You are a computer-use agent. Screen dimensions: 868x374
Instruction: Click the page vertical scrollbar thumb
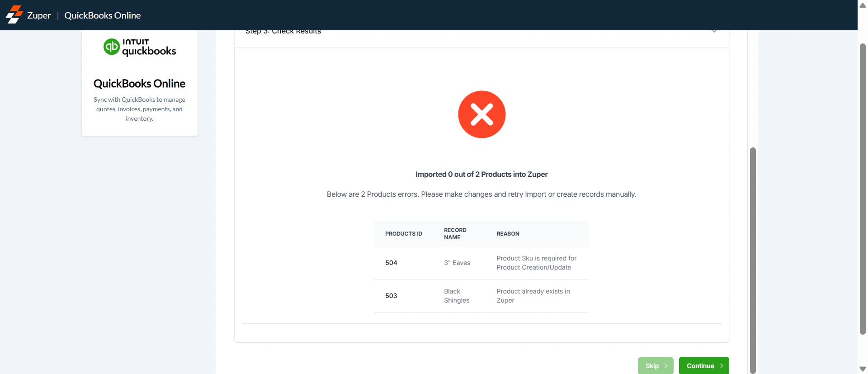(x=863, y=189)
